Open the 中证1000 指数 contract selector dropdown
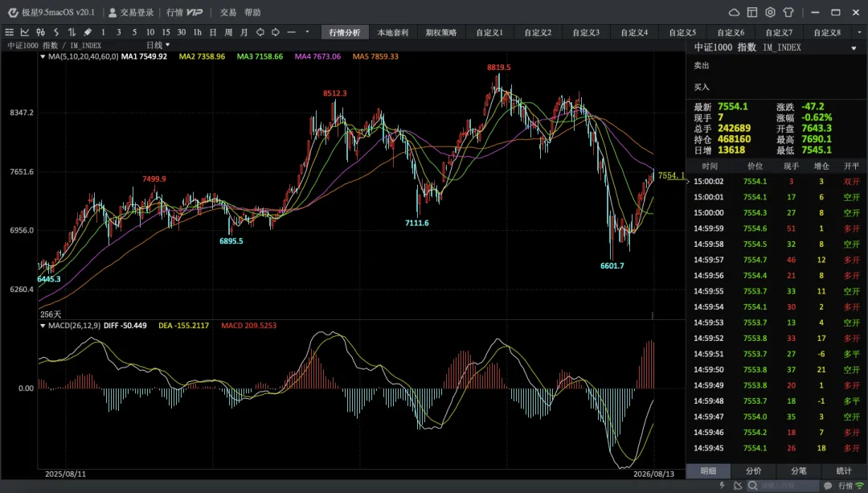The width and height of the screenshot is (868, 493). click(854, 48)
